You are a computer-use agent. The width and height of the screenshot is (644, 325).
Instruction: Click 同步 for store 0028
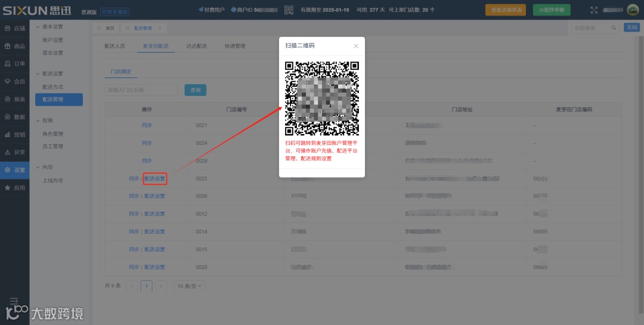click(147, 160)
